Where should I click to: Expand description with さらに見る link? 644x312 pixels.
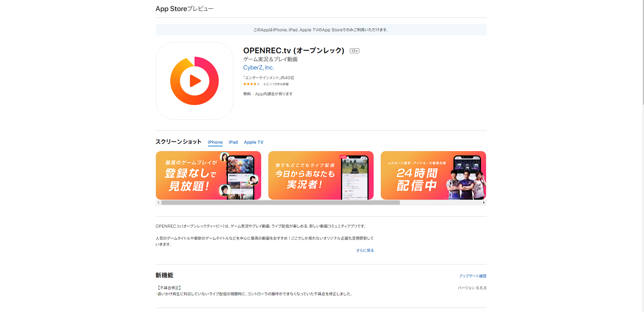[365, 250]
